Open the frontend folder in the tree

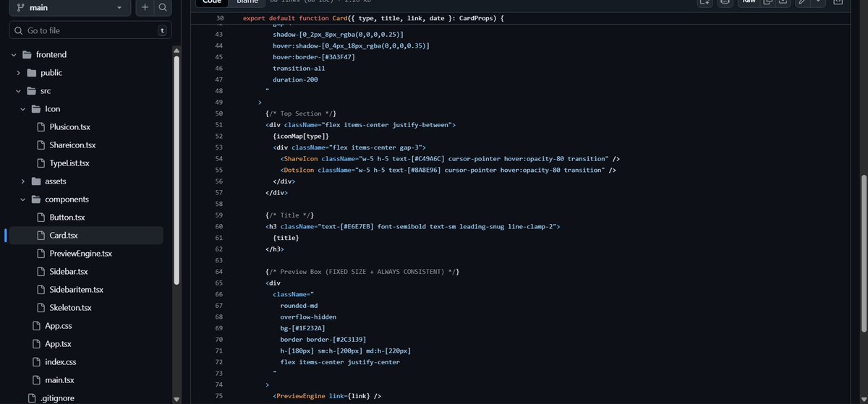pos(51,55)
